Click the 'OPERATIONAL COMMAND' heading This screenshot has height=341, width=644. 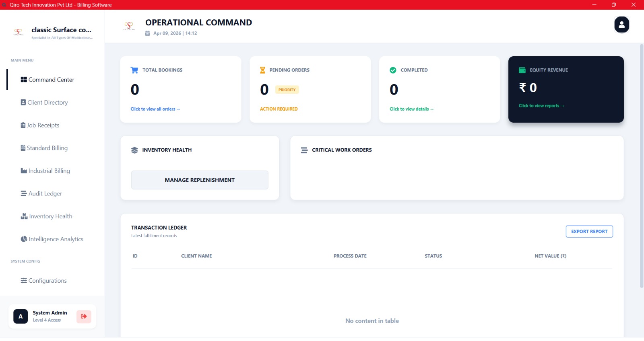point(199,23)
